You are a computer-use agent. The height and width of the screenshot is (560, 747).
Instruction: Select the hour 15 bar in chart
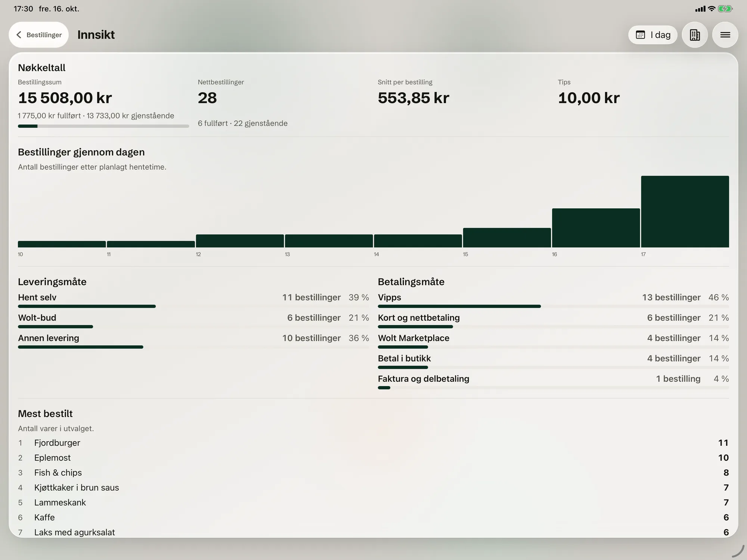click(507, 237)
